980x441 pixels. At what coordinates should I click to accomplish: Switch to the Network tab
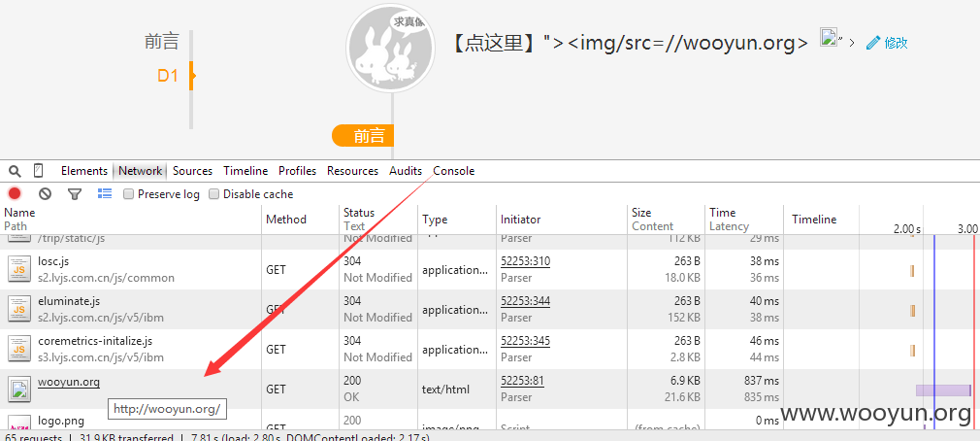coord(141,171)
